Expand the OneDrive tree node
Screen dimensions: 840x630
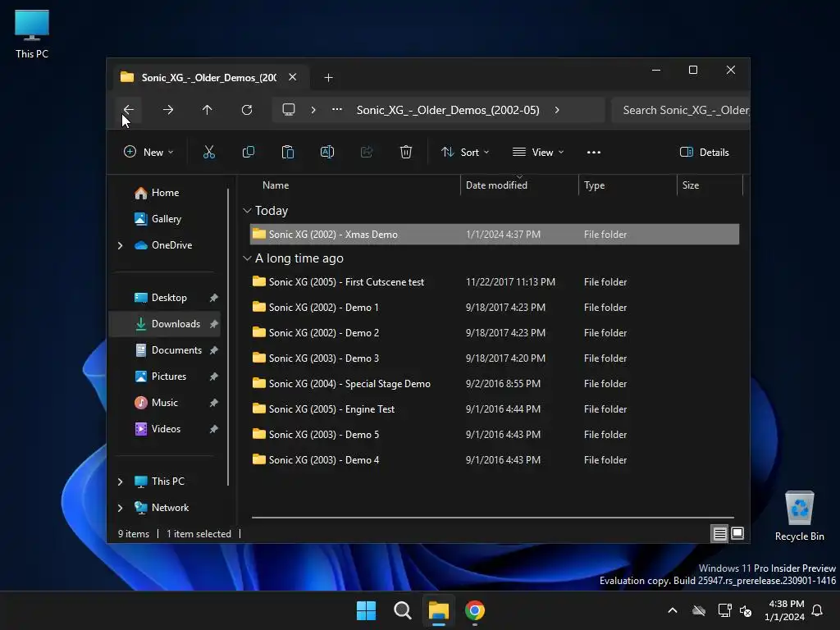[x=120, y=245]
